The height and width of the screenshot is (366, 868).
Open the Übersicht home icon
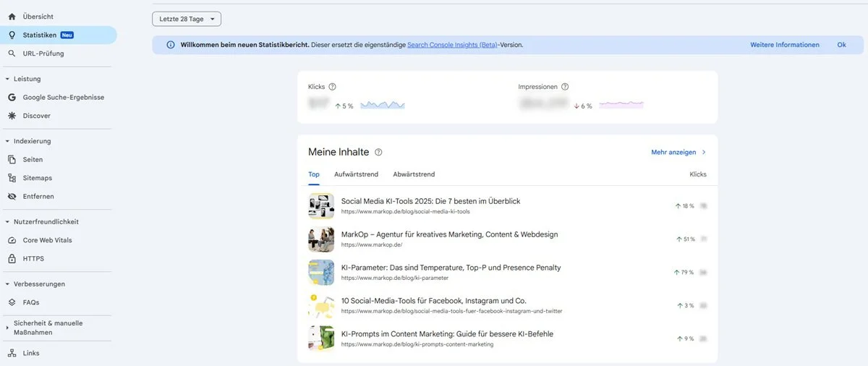point(12,16)
